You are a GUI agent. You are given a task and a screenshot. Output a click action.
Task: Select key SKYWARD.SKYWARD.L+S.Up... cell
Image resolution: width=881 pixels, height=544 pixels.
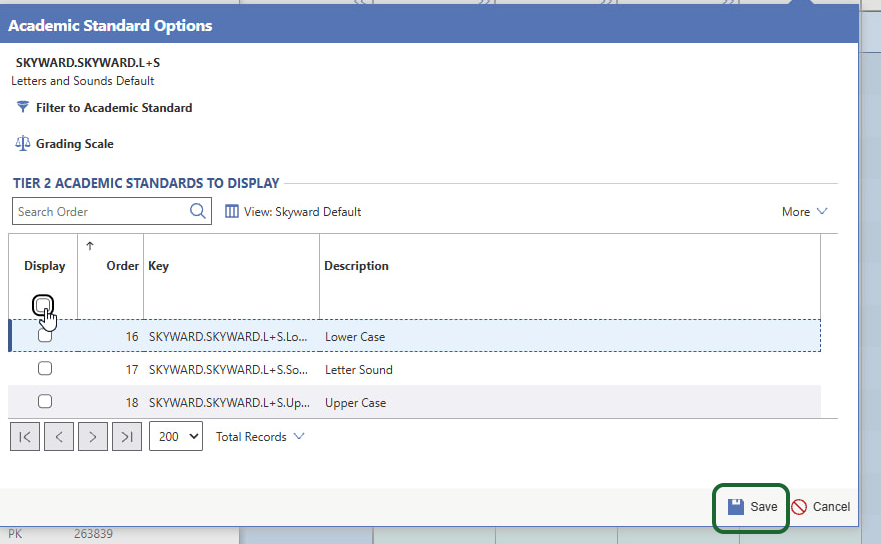(229, 403)
